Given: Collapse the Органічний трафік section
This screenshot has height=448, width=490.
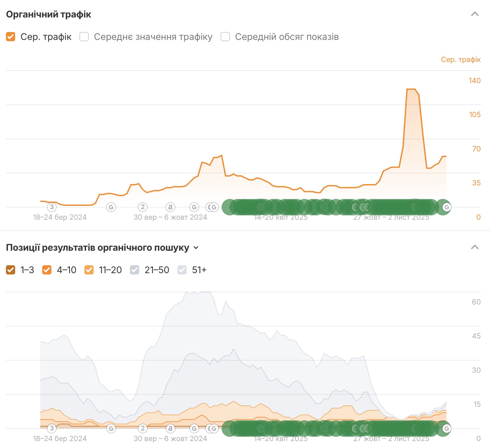Looking at the screenshot, I should [x=475, y=14].
